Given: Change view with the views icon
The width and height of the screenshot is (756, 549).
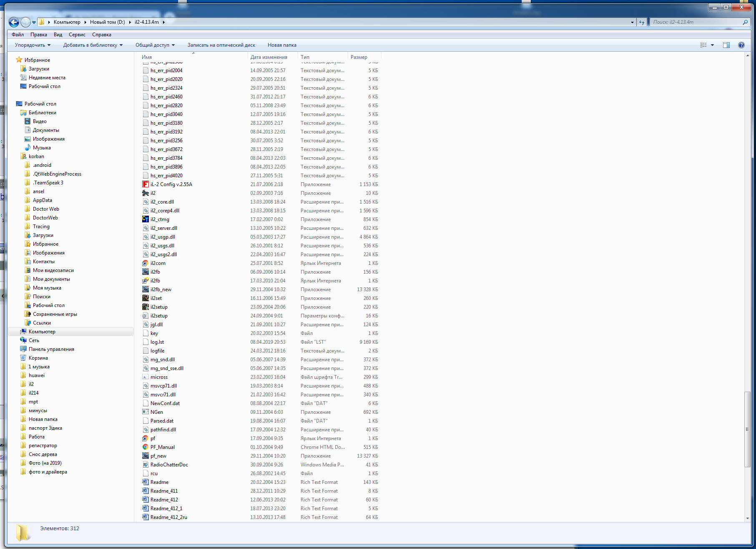Looking at the screenshot, I should pyautogui.click(x=703, y=45).
